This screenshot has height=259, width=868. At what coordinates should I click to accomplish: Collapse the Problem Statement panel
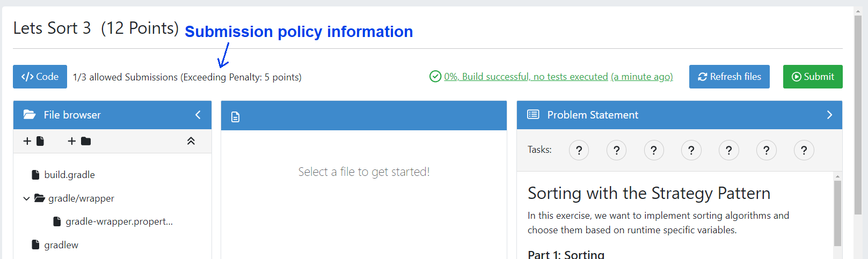[829, 115]
